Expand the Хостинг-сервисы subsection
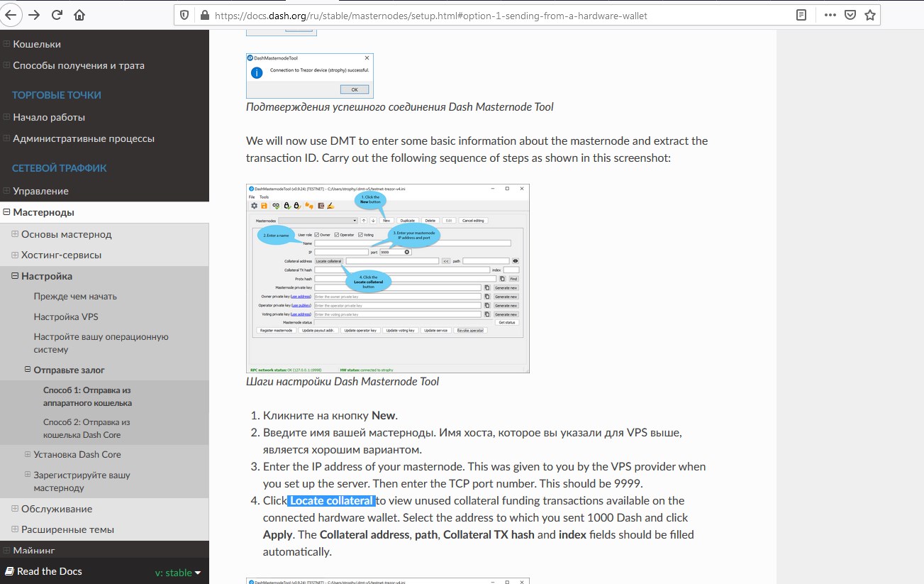The height and width of the screenshot is (584, 924). [x=15, y=255]
